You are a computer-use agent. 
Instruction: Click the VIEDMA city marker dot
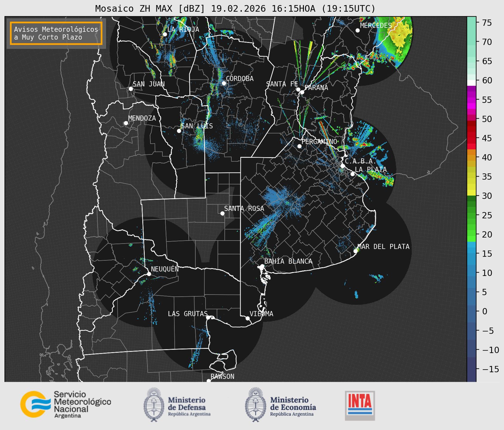[x=248, y=318]
